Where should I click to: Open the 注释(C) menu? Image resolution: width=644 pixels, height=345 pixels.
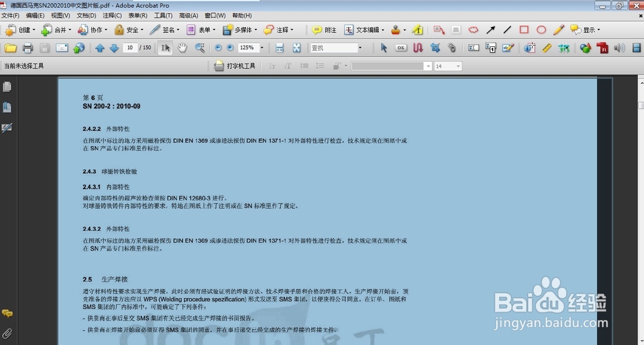coord(112,15)
